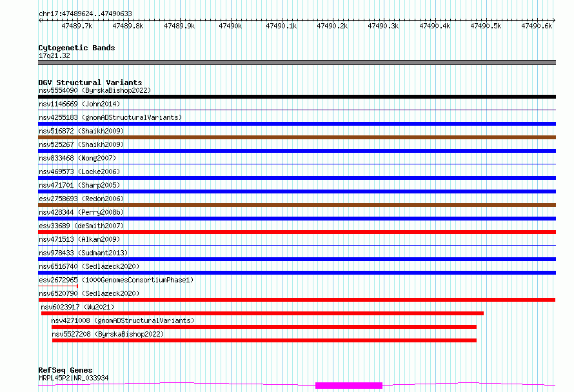Viewport: 574px width, 392px height.
Task: Select the blue bar under nsv4255183
Action: coord(297,124)
